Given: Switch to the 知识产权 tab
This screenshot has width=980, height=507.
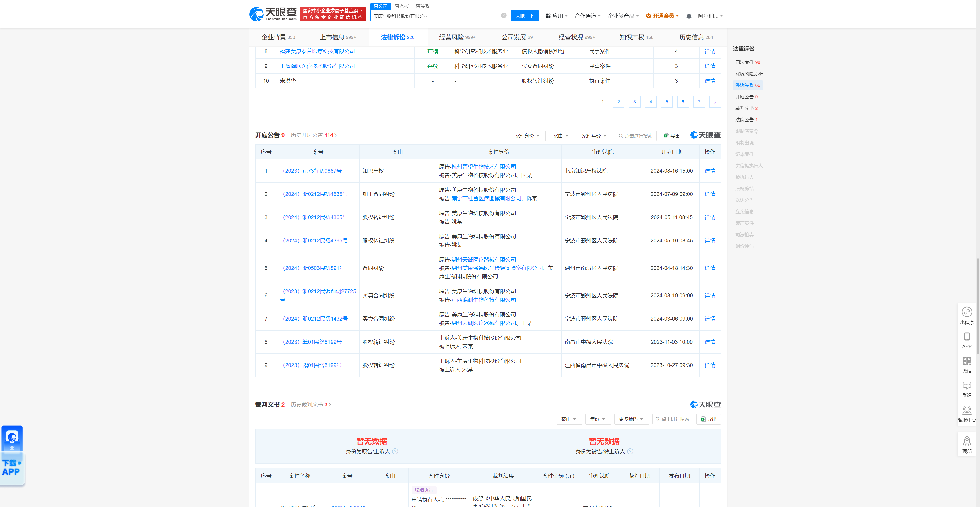Looking at the screenshot, I should (636, 37).
